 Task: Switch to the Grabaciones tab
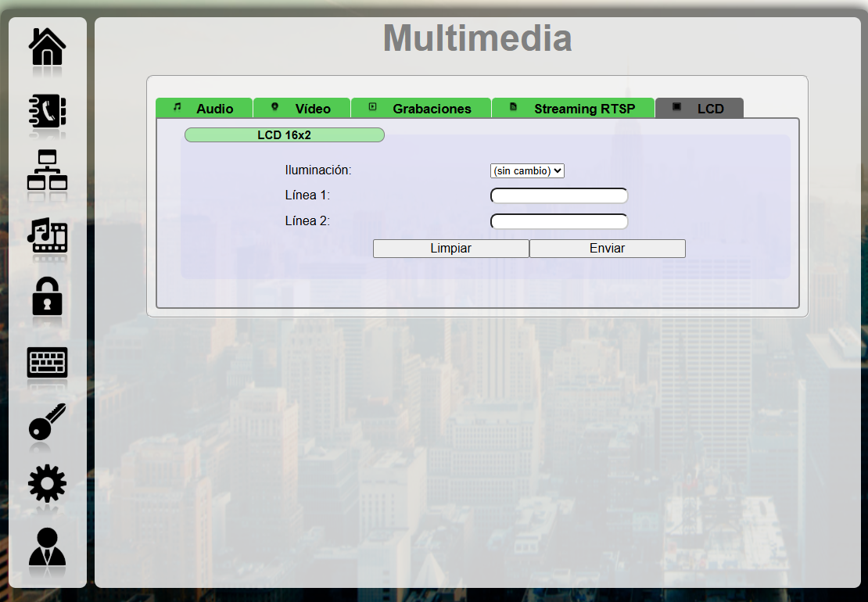coord(421,109)
